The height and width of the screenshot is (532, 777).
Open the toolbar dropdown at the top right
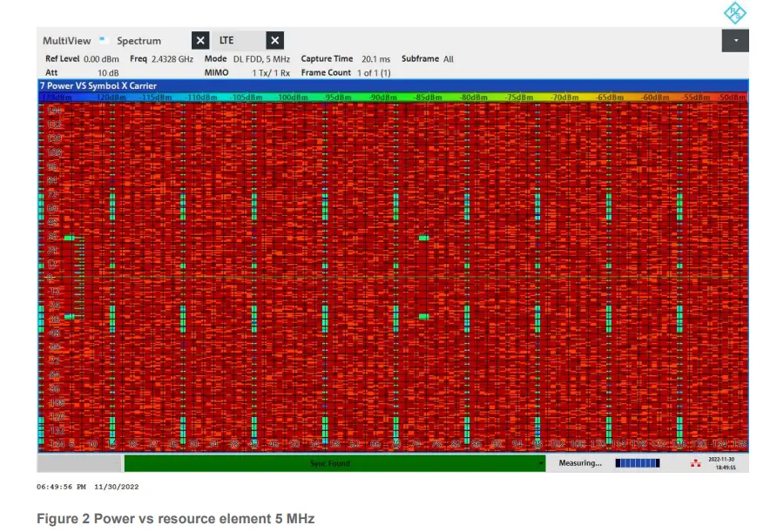tap(734, 38)
